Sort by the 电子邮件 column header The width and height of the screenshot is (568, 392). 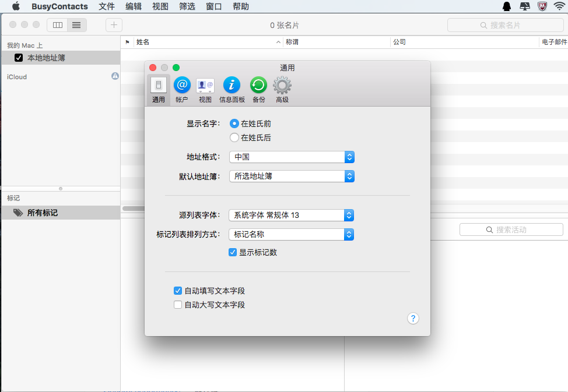click(x=554, y=42)
